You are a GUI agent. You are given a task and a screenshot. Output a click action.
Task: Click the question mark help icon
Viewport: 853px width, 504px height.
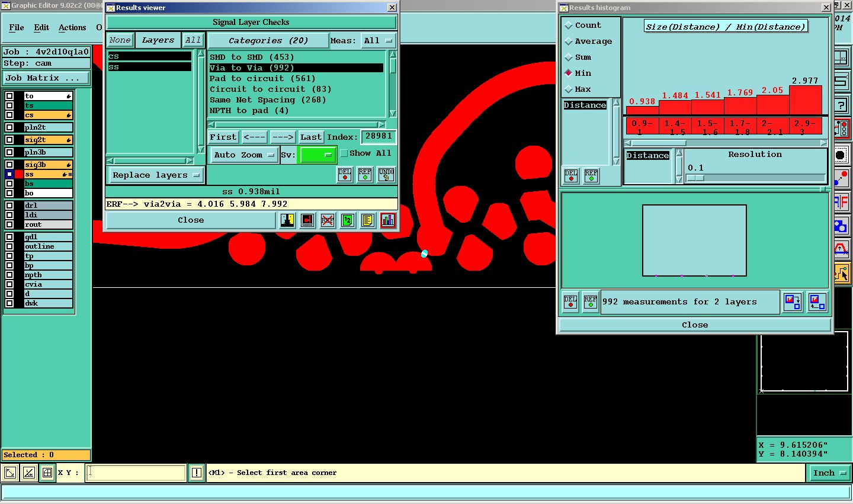pyautogui.click(x=842, y=105)
